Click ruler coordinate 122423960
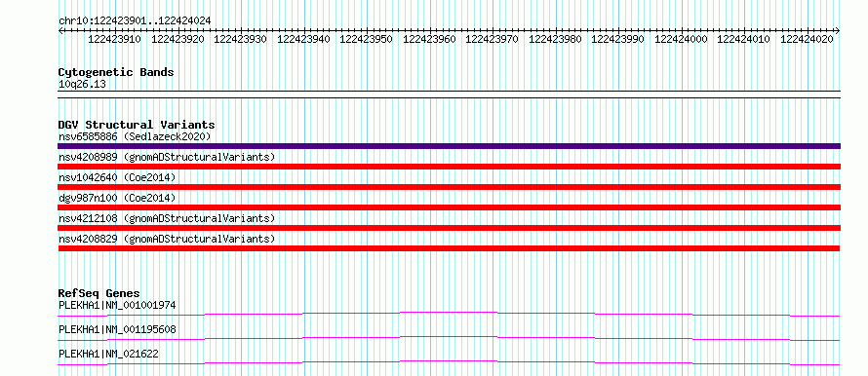The height and width of the screenshot is (376, 868). coord(429,39)
